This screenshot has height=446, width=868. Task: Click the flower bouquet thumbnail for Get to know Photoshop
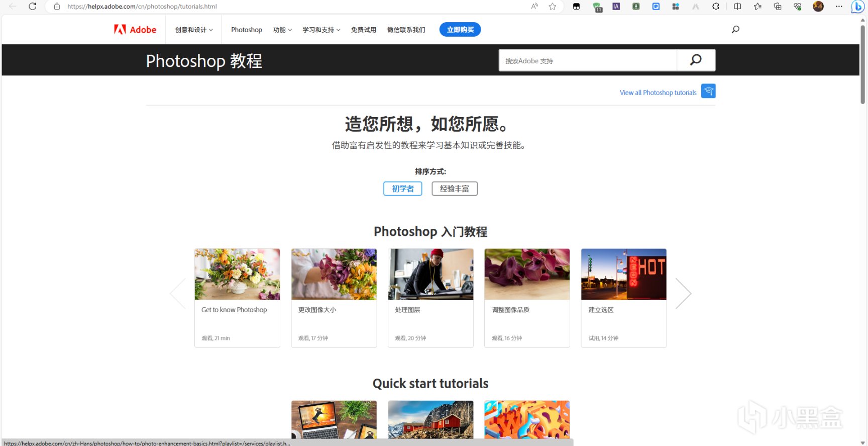[237, 274]
